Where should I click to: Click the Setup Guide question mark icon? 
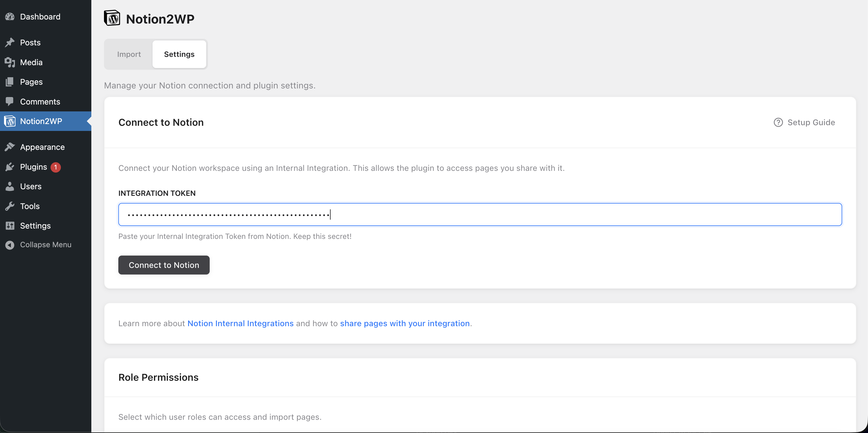click(x=778, y=122)
